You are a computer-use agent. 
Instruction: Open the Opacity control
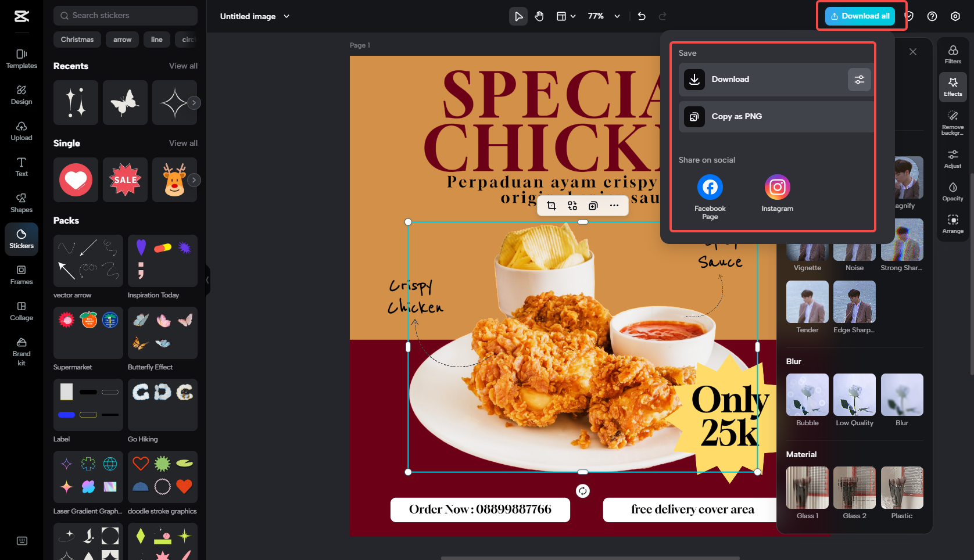953,191
